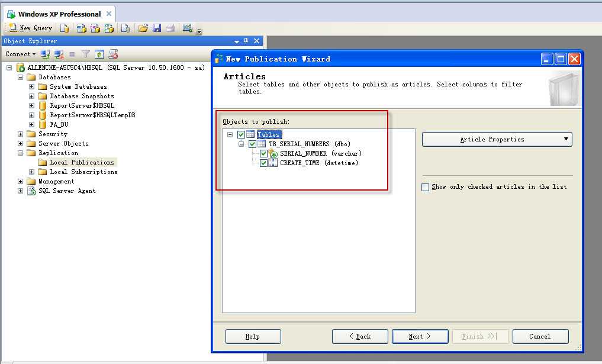Uncheck the Tables checkbox
The image size is (602, 364).
tap(241, 134)
